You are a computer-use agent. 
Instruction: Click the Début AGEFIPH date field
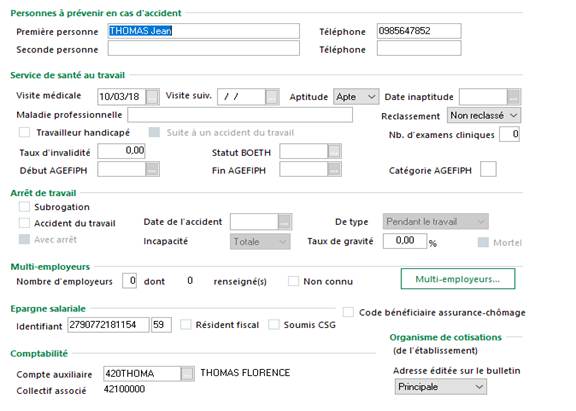122,169
